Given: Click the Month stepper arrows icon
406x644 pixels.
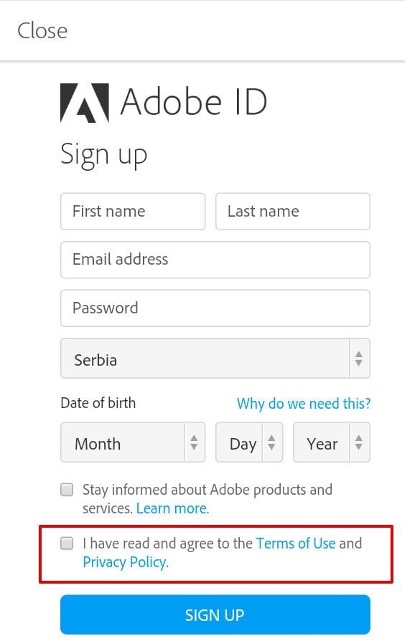Looking at the screenshot, I should (194, 442).
